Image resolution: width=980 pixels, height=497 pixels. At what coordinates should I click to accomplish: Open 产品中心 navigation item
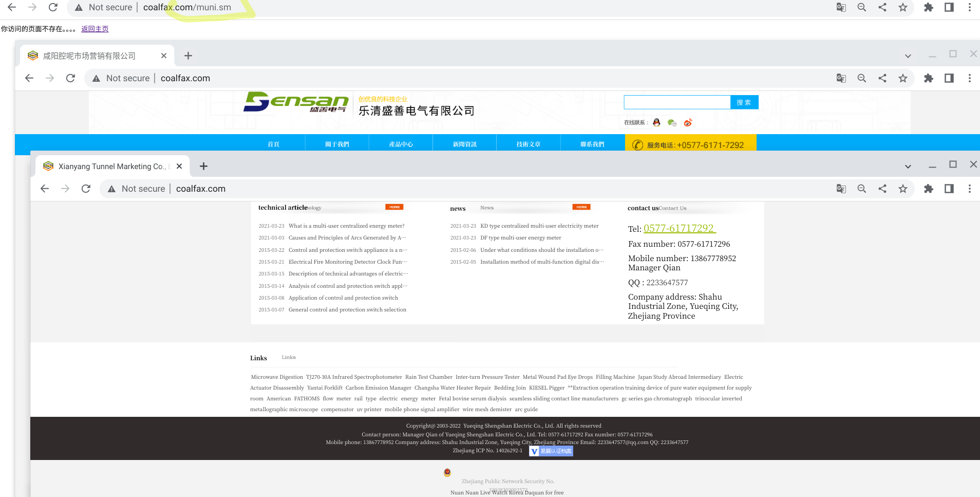(401, 144)
